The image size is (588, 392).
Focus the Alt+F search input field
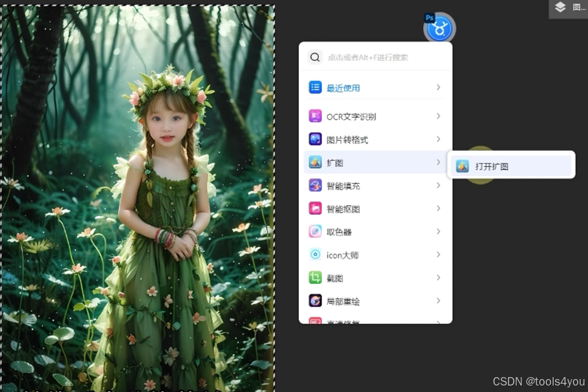[375, 57]
